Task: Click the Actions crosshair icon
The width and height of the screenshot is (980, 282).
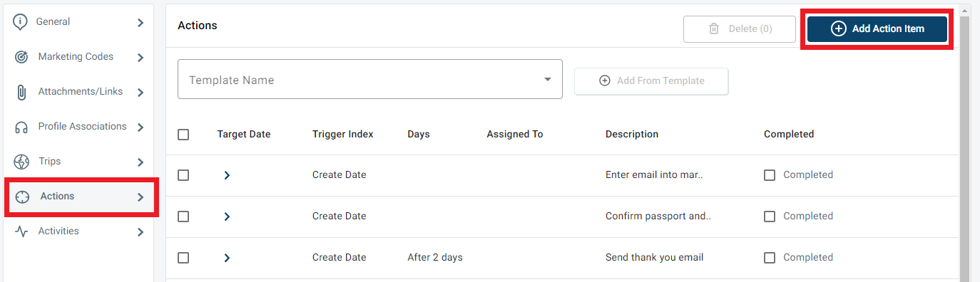Action: [x=22, y=197]
